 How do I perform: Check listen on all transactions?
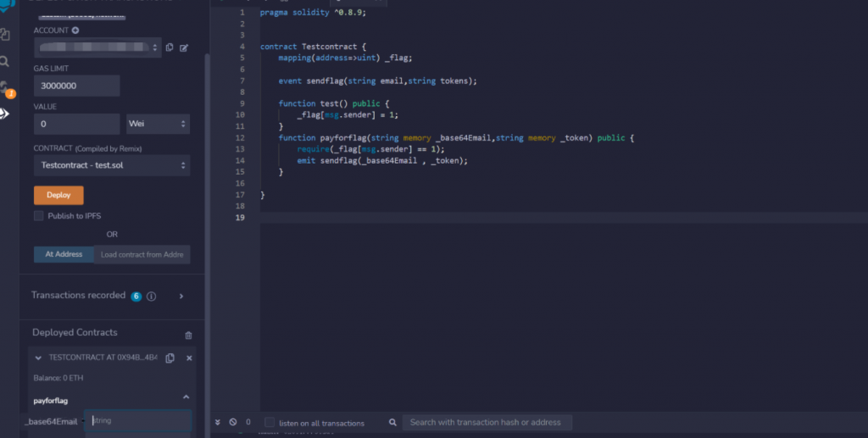270,423
